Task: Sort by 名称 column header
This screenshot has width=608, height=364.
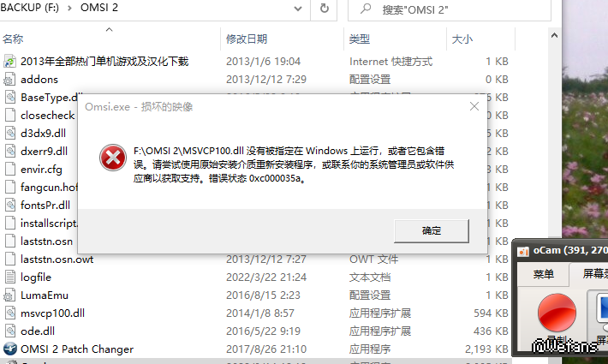Action: (x=13, y=39)
